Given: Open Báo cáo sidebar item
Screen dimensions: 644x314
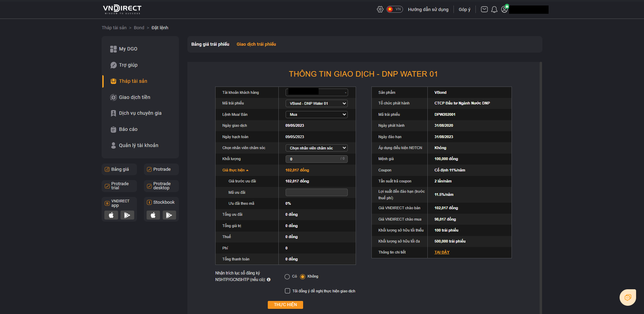Looking at the screenshot, I should pos(128,129).
